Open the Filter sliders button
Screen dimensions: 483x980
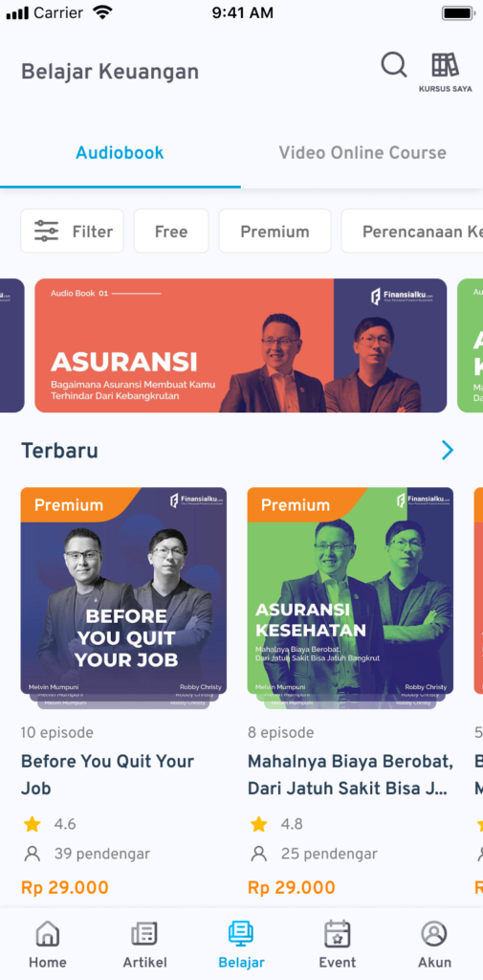(x=73, y=232)
